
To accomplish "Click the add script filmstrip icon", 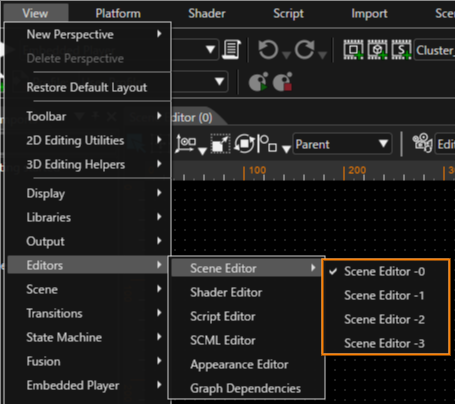I will coord(402,50).
